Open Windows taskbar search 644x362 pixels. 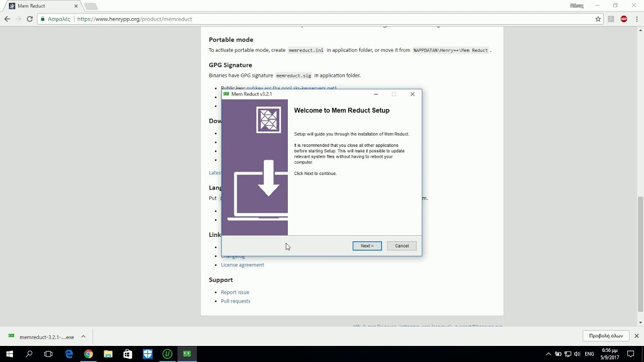coord(29,354)
